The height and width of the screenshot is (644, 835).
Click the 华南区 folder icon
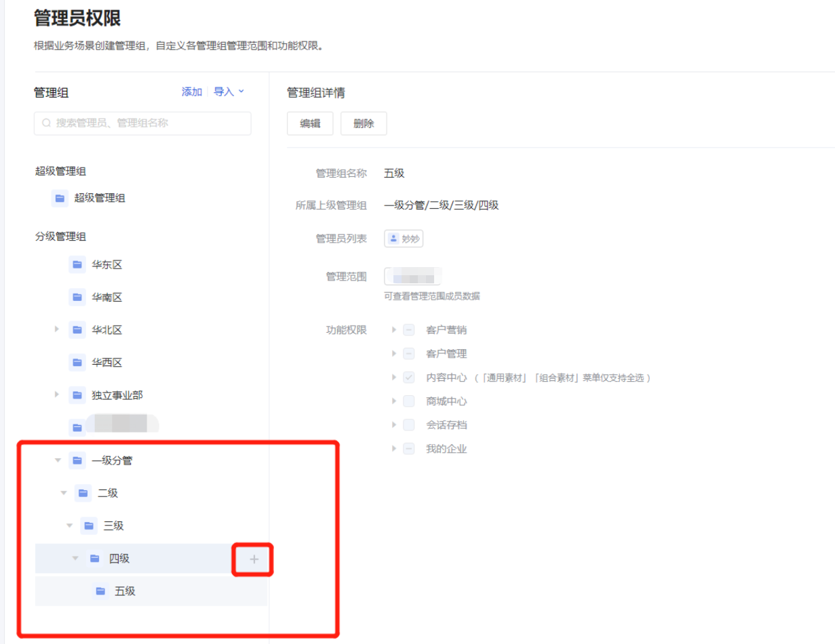[x=77, y=298]
